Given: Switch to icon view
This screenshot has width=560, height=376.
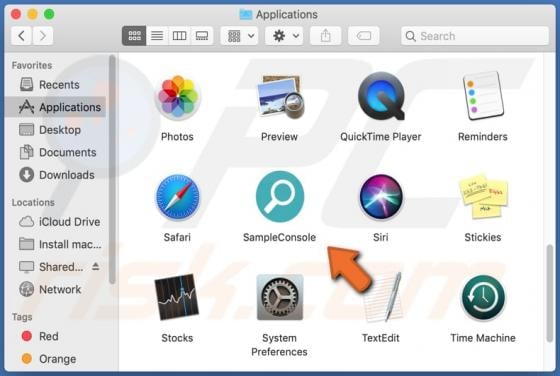Looking at the screenshot, I should (134, 36).
